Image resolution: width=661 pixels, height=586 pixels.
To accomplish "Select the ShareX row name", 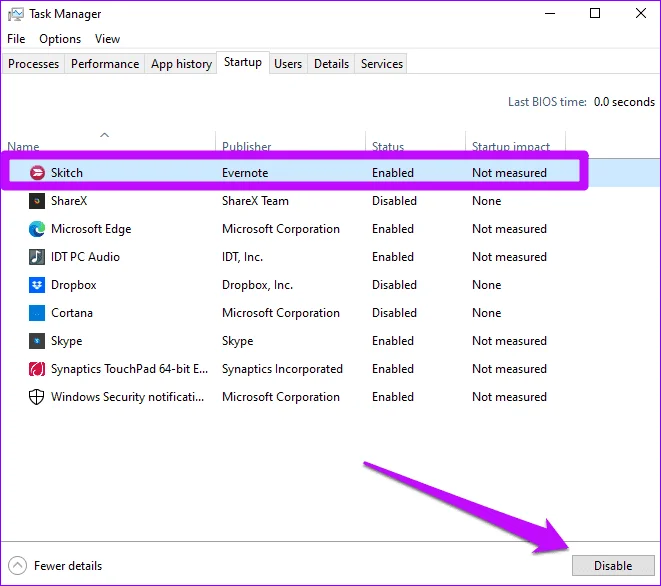I will click(x=69, y=201).
